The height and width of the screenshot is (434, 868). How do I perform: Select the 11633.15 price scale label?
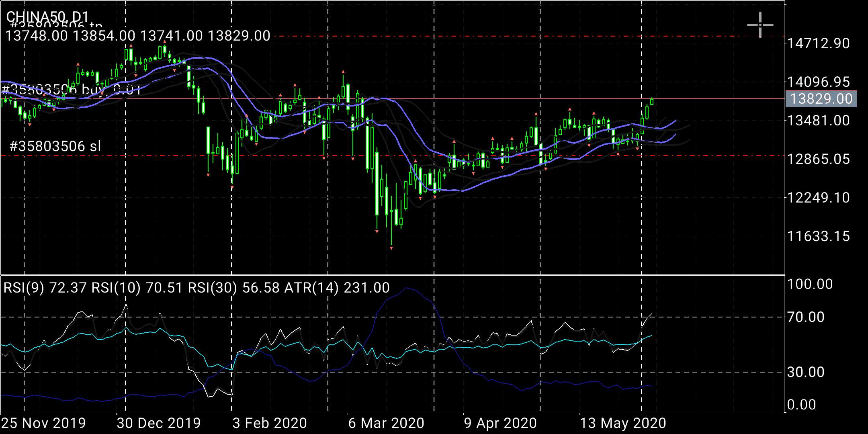818,236
